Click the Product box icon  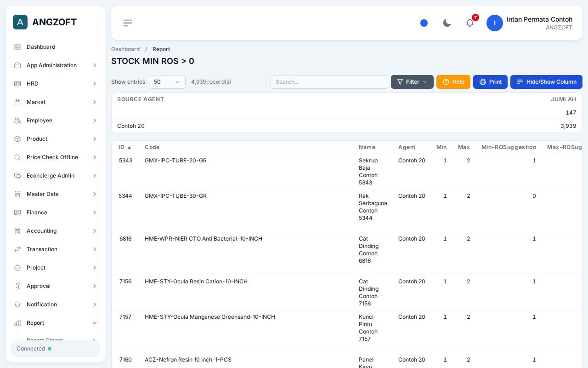point(17,139)
